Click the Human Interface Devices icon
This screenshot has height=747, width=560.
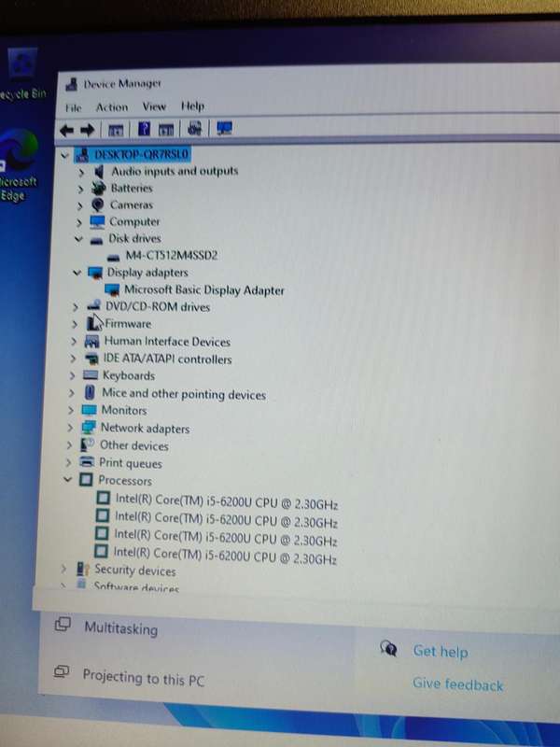(91, 341)
